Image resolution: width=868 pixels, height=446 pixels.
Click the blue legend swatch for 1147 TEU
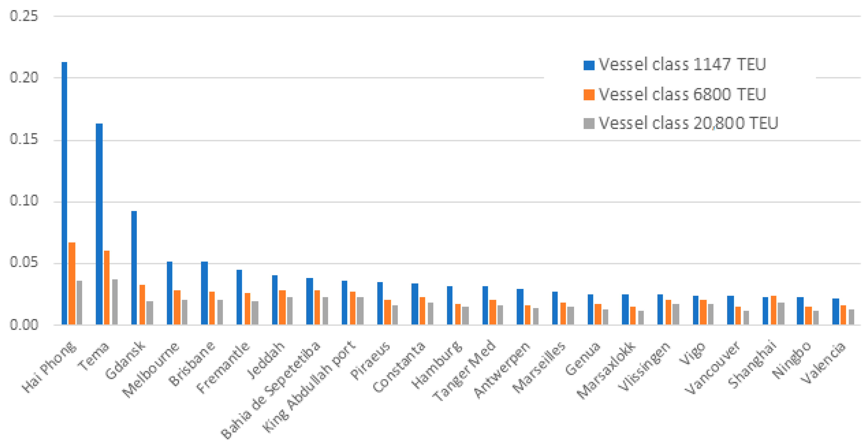[589, 65]
